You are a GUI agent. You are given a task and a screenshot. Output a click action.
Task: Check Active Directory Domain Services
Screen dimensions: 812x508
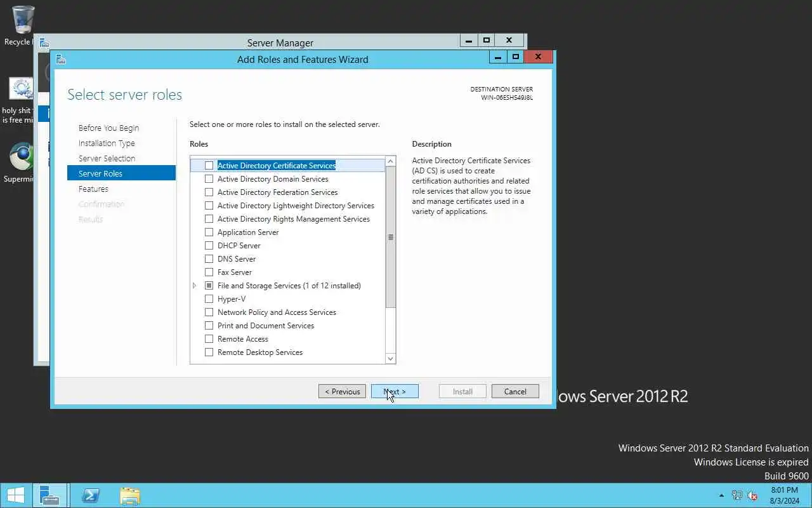click(x=209, y=178)
